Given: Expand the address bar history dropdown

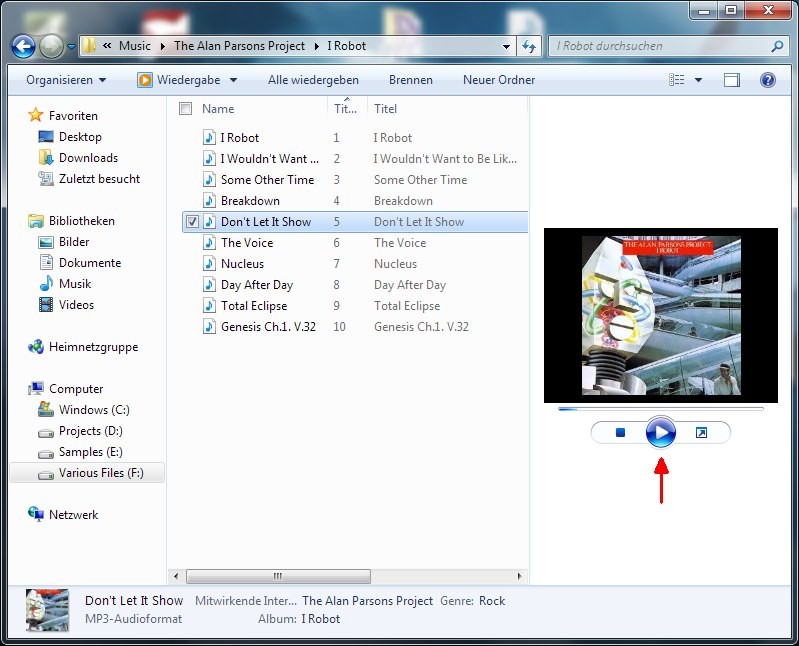Looking at the screenshot, I should click(506, 46).
